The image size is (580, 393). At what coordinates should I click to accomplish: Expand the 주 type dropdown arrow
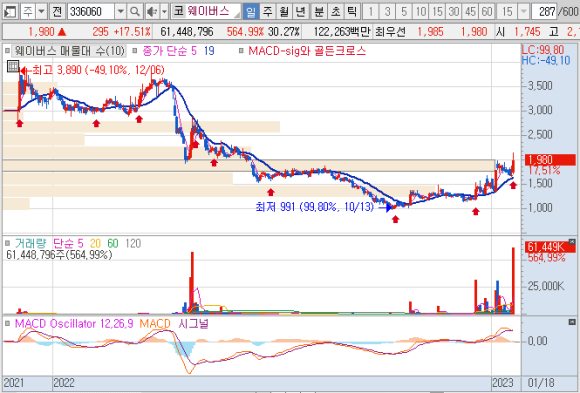[42, 11]
